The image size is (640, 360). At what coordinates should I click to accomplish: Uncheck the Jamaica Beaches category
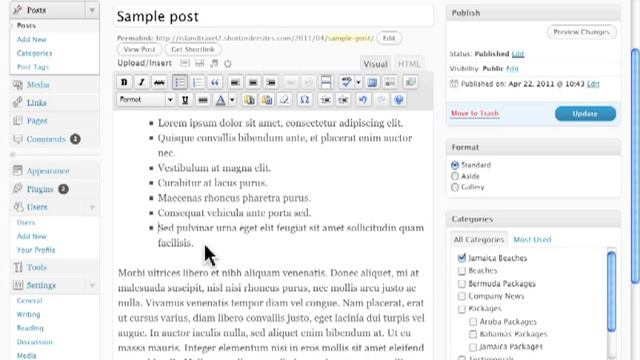(462, 258)
